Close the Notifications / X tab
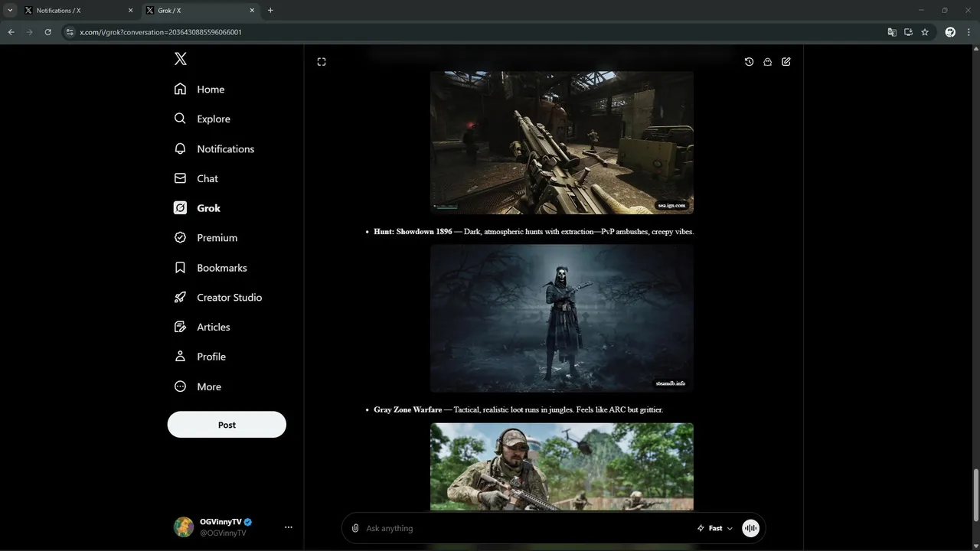 point(130,11)
